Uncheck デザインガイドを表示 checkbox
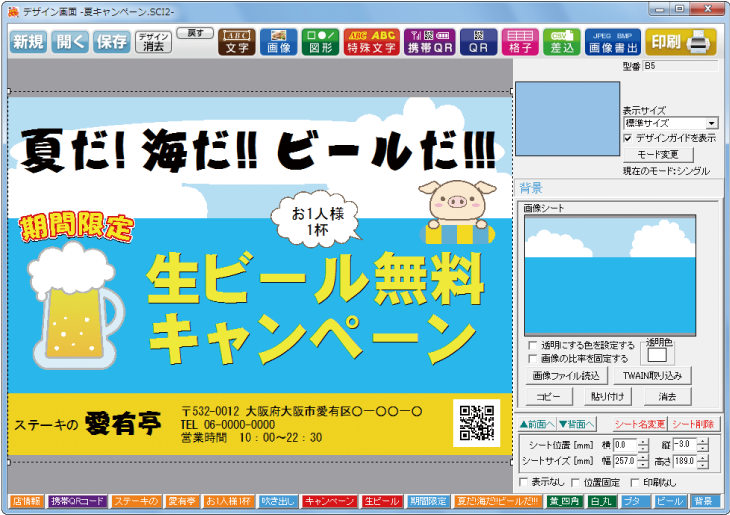 [x=628, y=138]
